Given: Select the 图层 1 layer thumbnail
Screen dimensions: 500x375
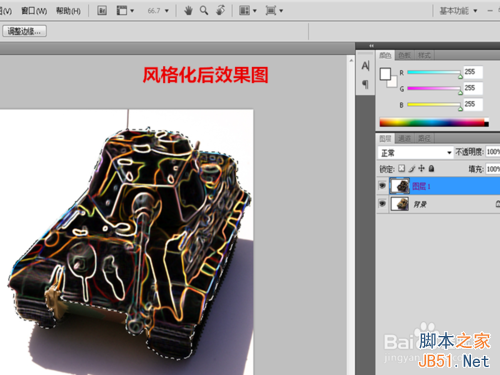Looking at the screenshot, I should tap(400, 186).
